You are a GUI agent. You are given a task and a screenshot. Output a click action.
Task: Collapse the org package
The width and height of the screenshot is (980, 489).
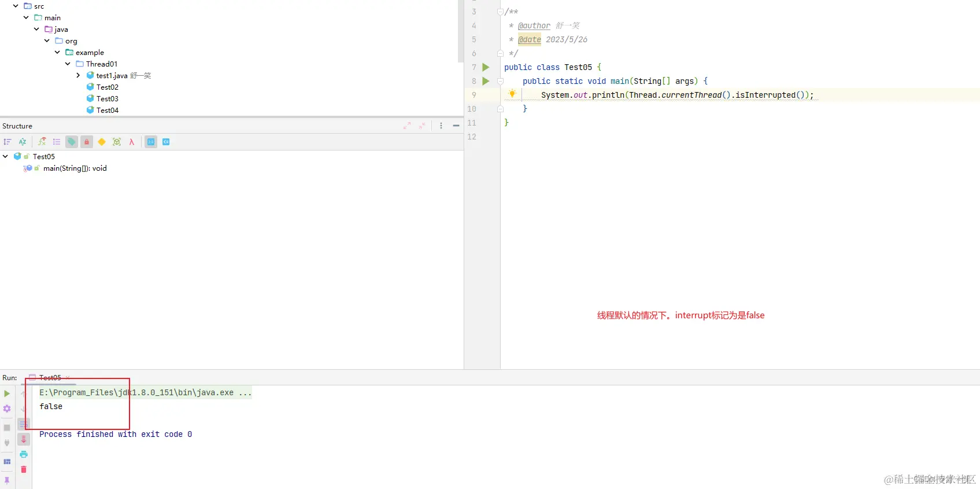coord(47,41)
